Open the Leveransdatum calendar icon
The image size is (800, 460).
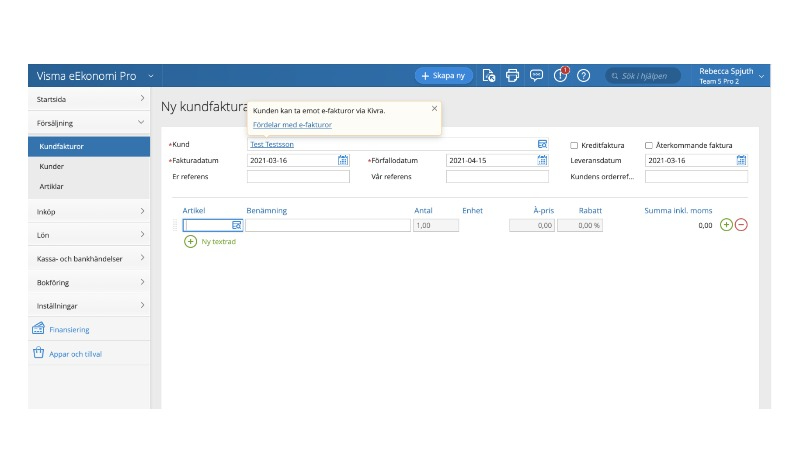point(741,160)
